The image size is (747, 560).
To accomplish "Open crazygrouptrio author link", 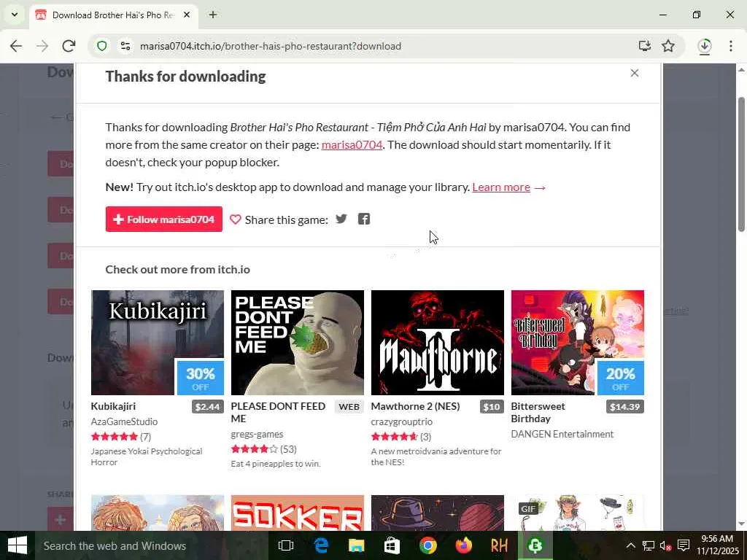I will [x=402, y=421].
